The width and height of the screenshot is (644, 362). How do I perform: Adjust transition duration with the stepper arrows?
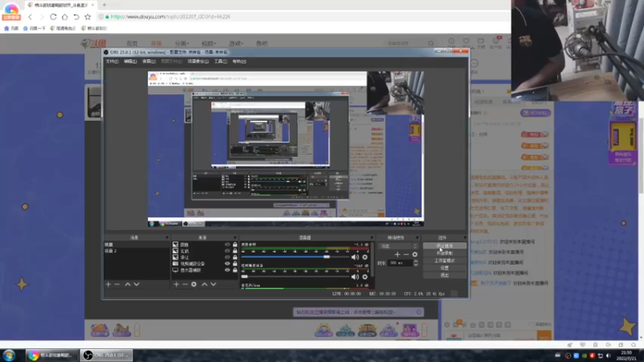tap(415, 263)
